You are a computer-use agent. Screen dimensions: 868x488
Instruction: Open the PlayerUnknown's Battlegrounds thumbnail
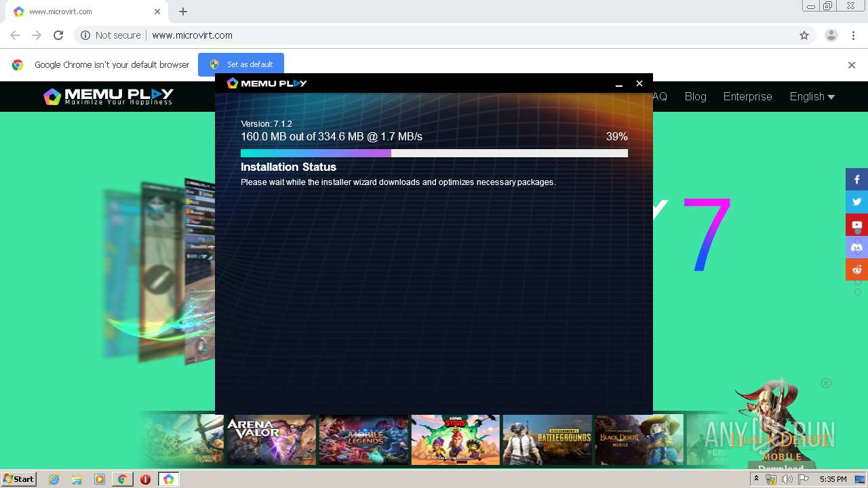click(x=547, y=440)
